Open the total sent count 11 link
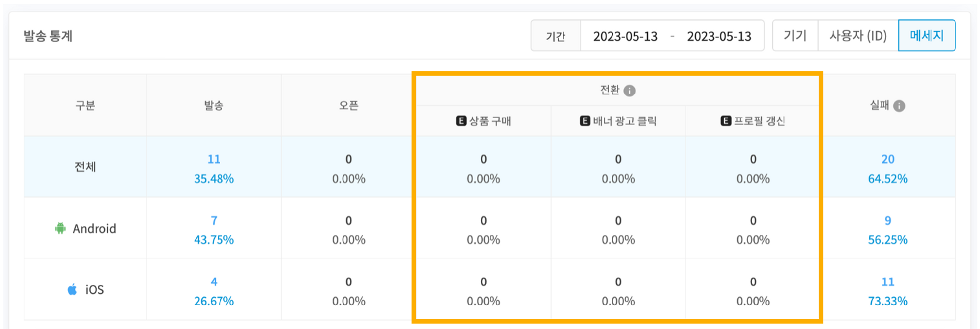 click(x=214, y=159)
